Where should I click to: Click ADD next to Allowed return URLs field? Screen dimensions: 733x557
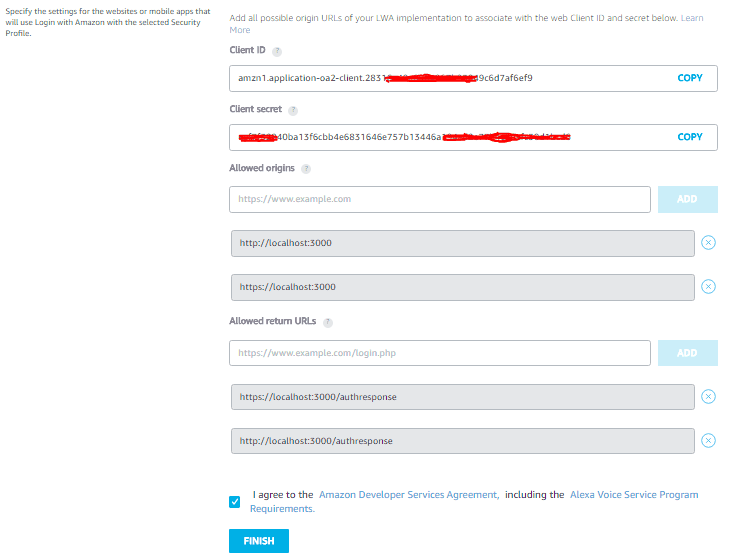(688, 353)
